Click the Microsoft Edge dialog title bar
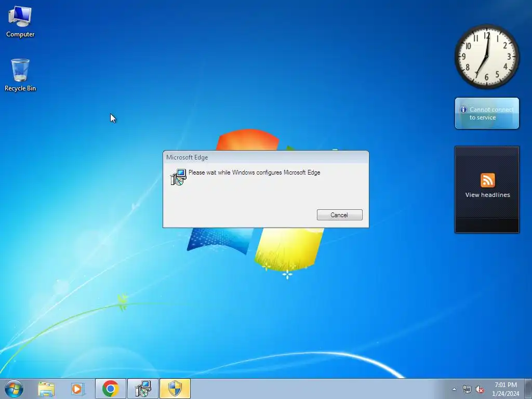 [265, 157]
